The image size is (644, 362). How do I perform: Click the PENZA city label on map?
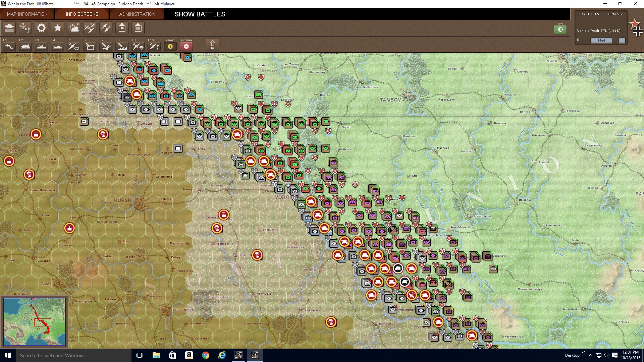pos(551,61)
